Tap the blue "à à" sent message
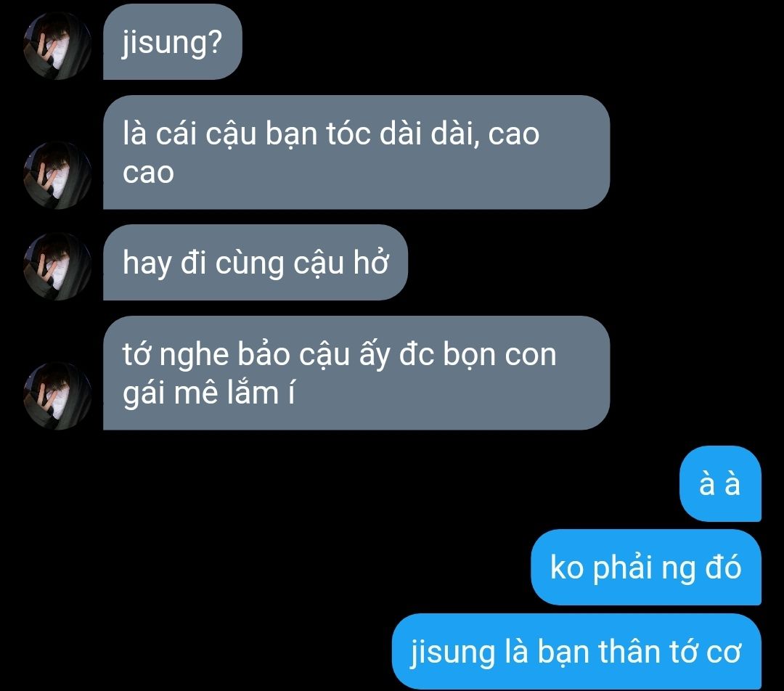 [x=720, y=483]
